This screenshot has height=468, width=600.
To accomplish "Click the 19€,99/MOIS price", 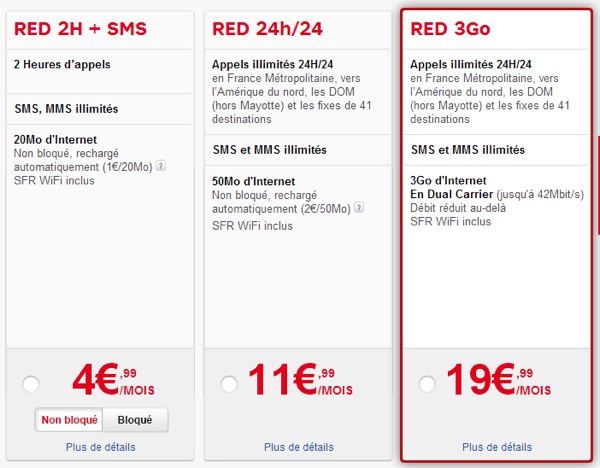I will tap(499, 380).
